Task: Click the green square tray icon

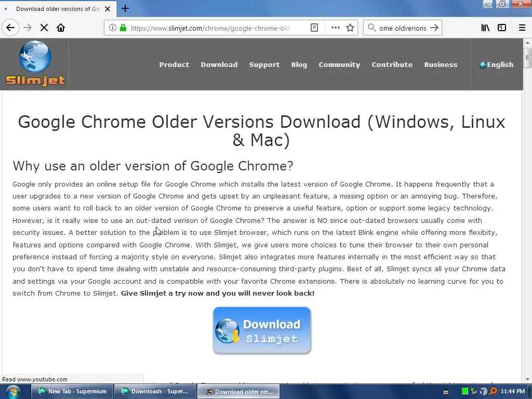Action: click(465, 391)
